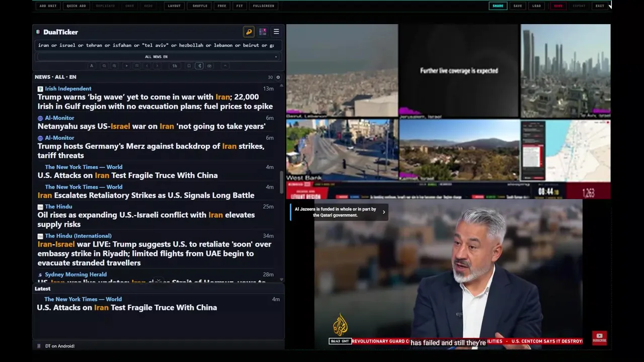Click the hillside landscape camera thumbnail

pyautogui.click(x=459, y=150)
